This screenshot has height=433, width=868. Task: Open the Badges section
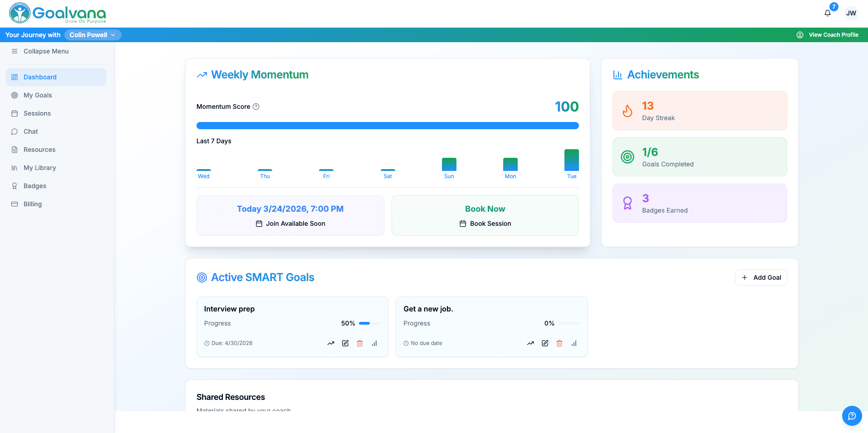click(35, 186)
